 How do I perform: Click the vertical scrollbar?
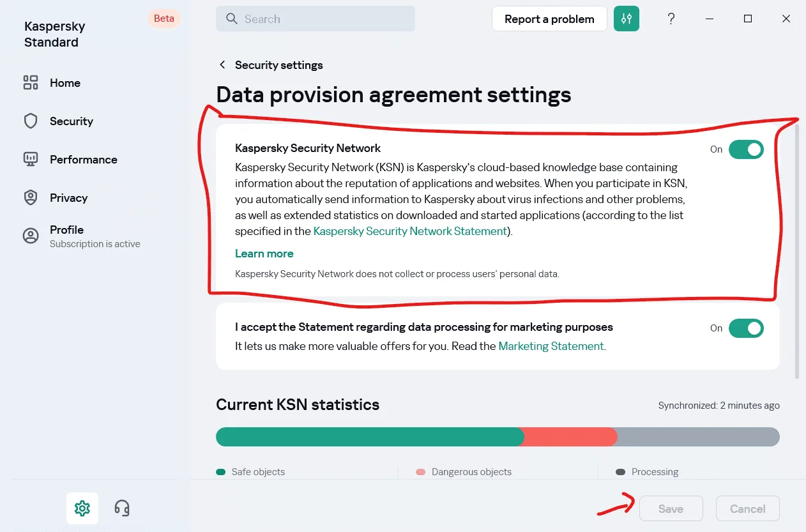pyautogui.click(x=796, y=252)
